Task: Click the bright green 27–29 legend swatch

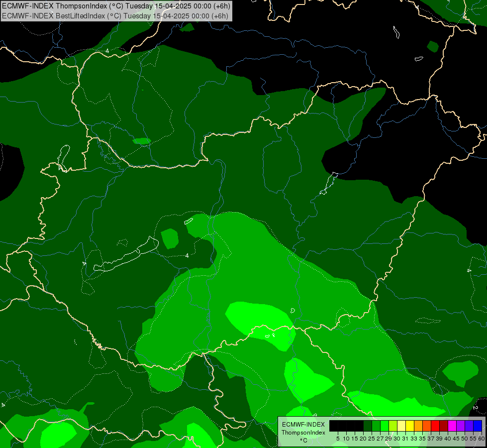Action: 385,426
